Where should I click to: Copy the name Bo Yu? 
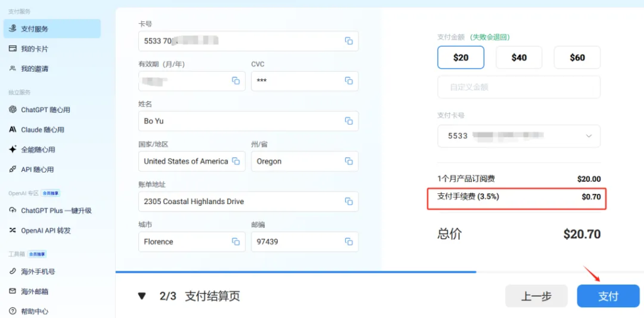pos(348,121)
